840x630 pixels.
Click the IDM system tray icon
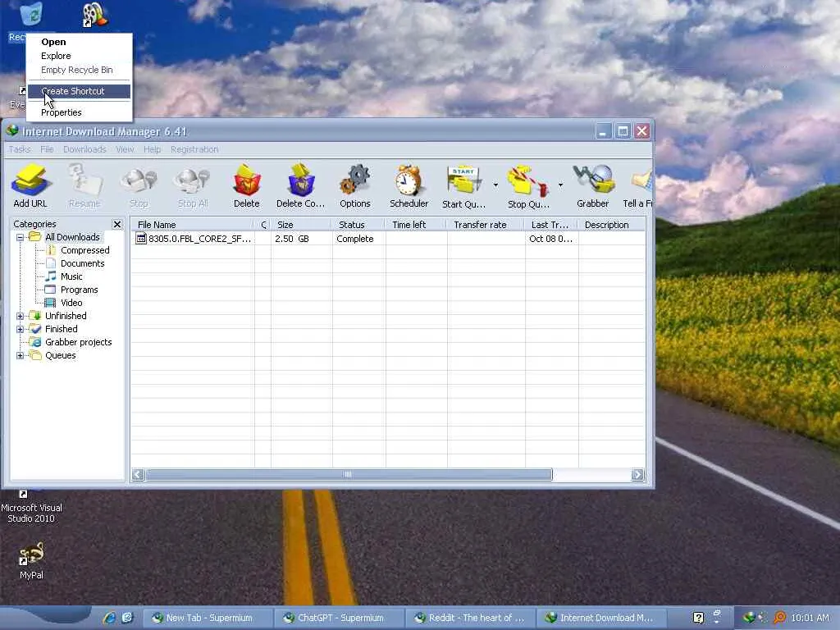pyautogui.click(x=749, y=618)
